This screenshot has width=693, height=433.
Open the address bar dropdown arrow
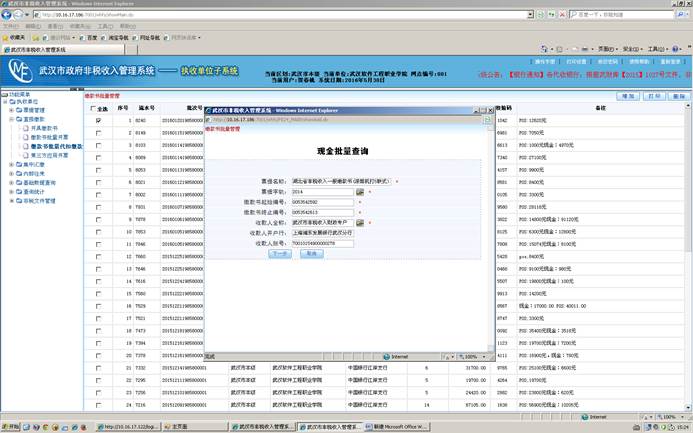pyautogui.click(x=529, y=15)
